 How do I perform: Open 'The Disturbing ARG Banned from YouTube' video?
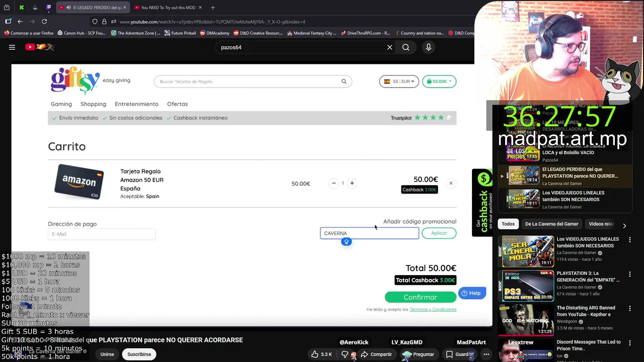pyautogui.click(x=586, y=311)
